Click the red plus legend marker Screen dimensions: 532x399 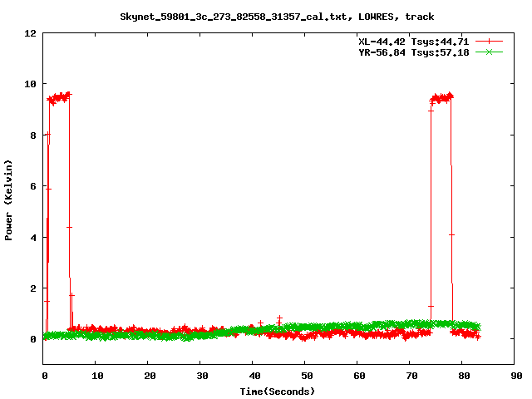tap(489, 42)
